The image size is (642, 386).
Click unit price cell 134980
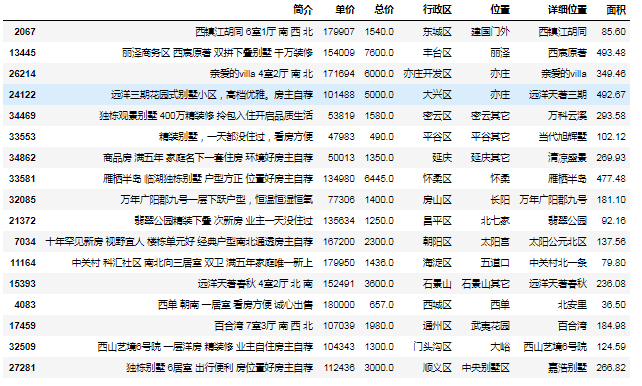click(x=339, y=178)
